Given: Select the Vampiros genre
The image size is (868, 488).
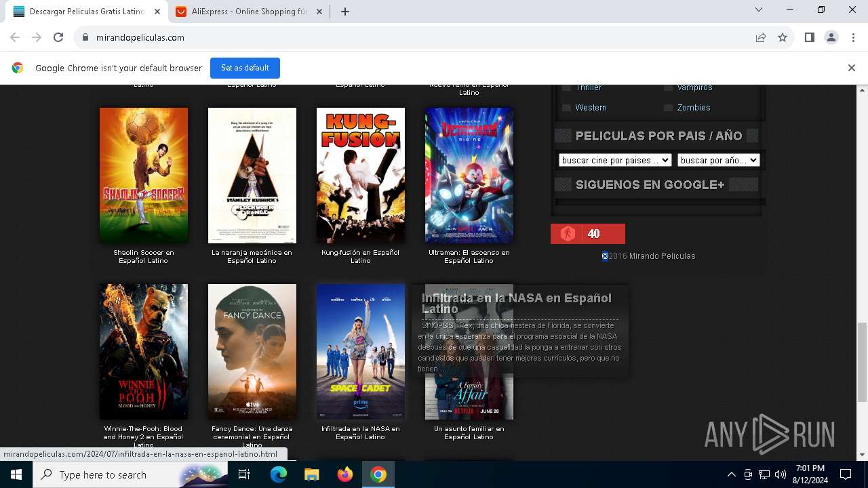Looking at the screenshot, I should click(694, 87).
